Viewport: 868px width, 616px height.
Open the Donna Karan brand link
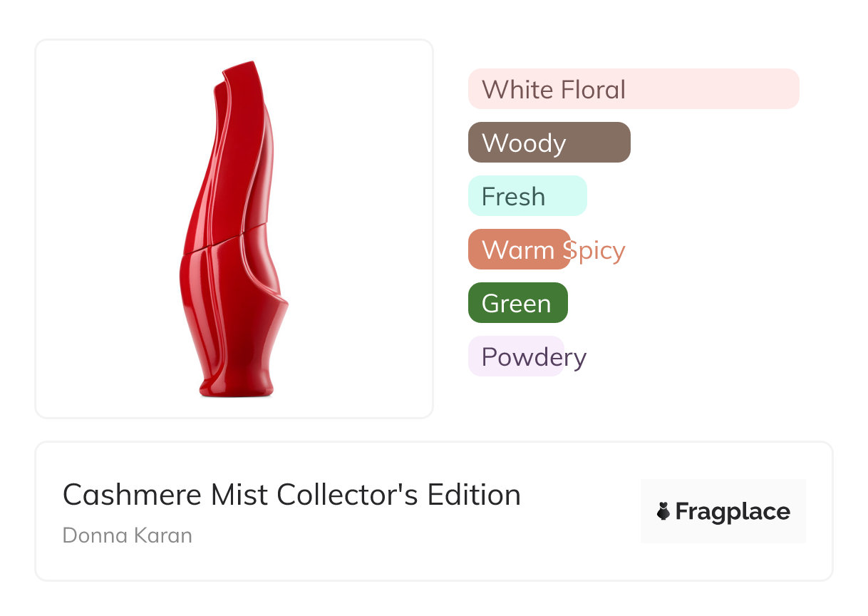point(127,535)
